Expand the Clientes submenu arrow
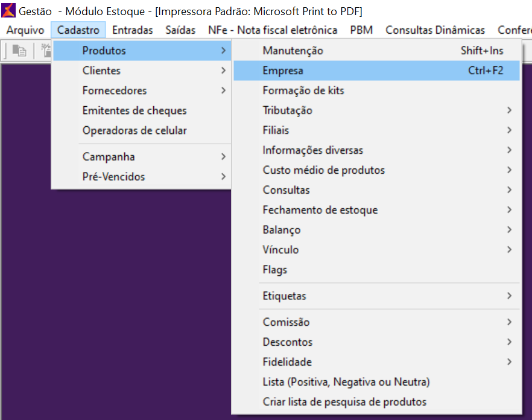Image resolution: width=532 pixels, height=420 pixels. [x=223, y=71]
